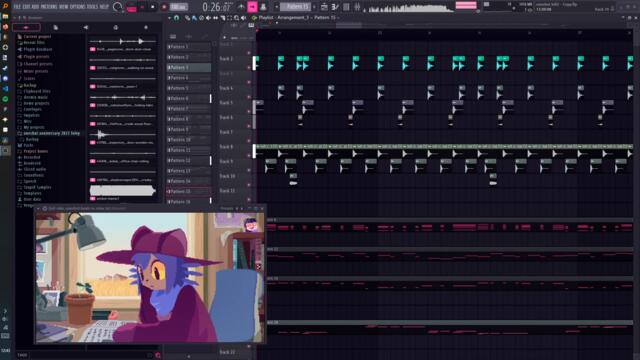
Task: Open the channel rack icon in toolbar
Action: coord(346,7)
